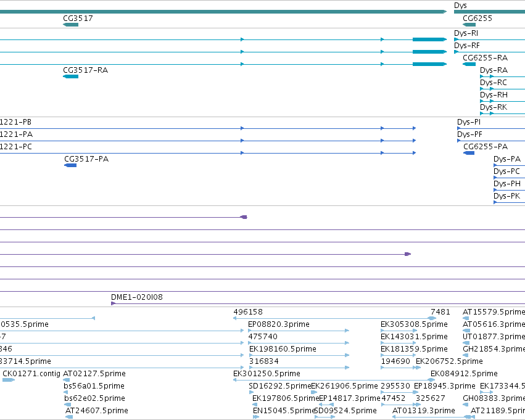The height and width of the screenshot is (420, 525).
Task: Click the teal CG3517 gene arrow glyph
Action: coord(71,25)
